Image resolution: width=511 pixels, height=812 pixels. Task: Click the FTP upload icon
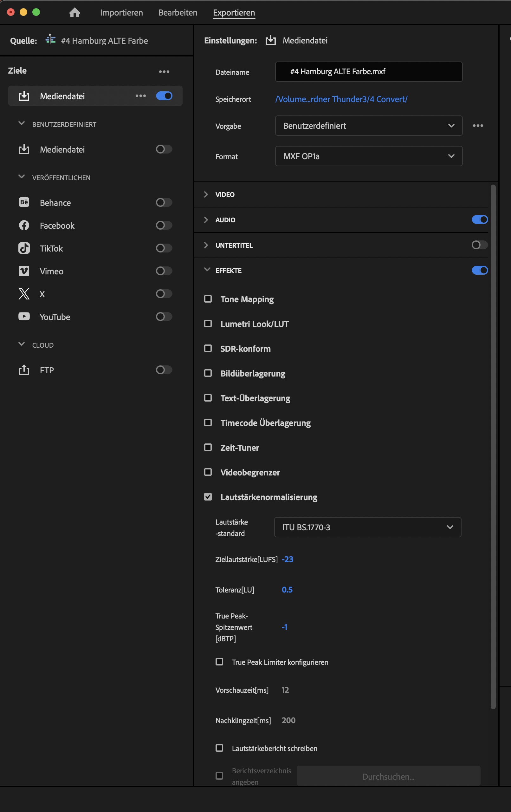point(24,370)
